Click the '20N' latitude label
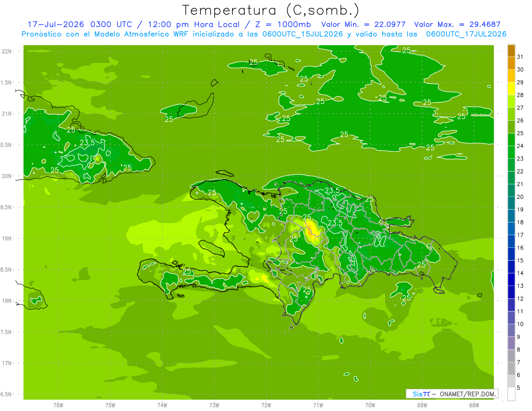 click(x=6, y=176)
